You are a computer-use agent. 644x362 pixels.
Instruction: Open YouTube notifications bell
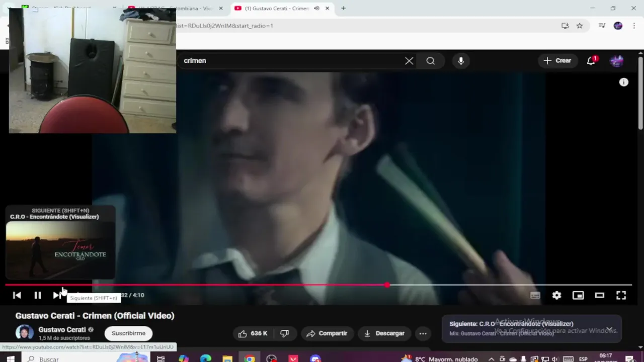[x=591, y=61]
